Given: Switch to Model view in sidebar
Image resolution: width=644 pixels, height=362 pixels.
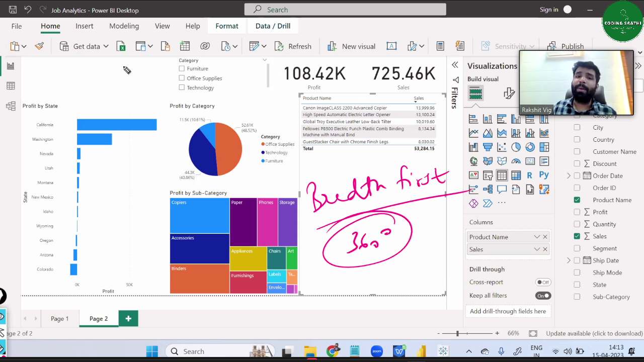Looking at the screenshot, I should coord(11,106).
